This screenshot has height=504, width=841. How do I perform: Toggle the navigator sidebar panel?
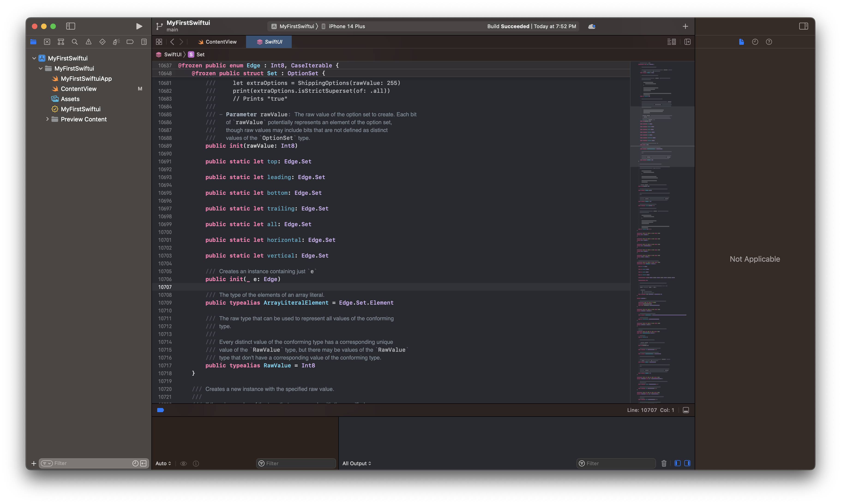pos(70,26)
